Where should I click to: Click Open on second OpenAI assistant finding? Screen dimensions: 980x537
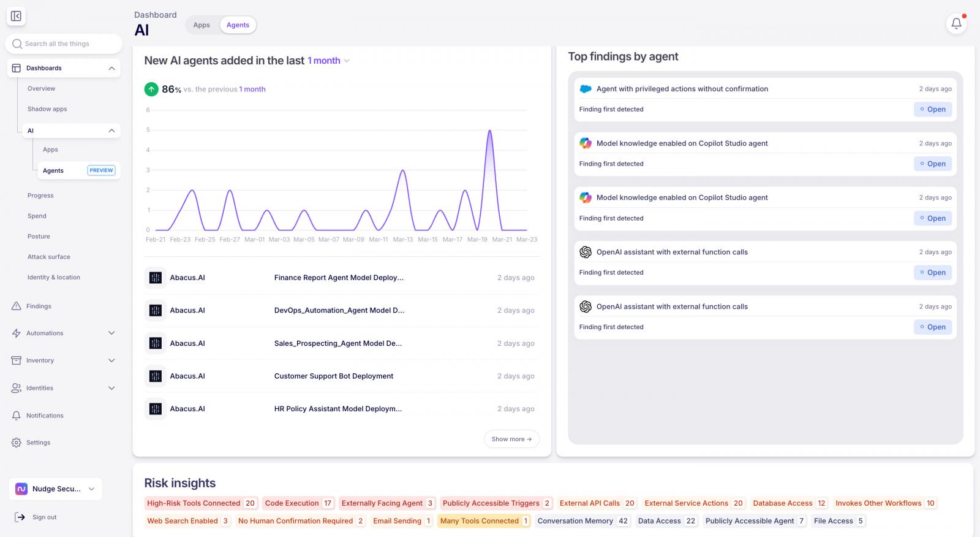(x=933, y=327)
